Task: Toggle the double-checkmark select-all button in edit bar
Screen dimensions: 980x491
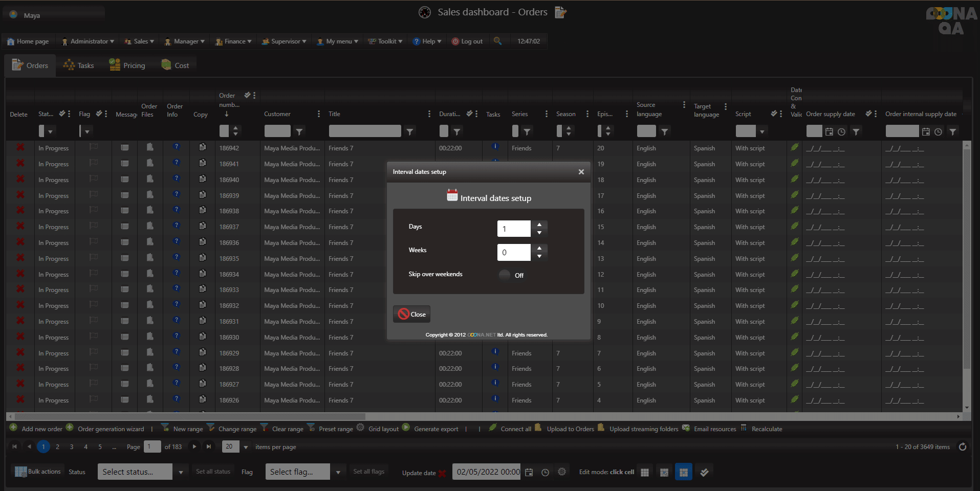Action: [704, 472]
